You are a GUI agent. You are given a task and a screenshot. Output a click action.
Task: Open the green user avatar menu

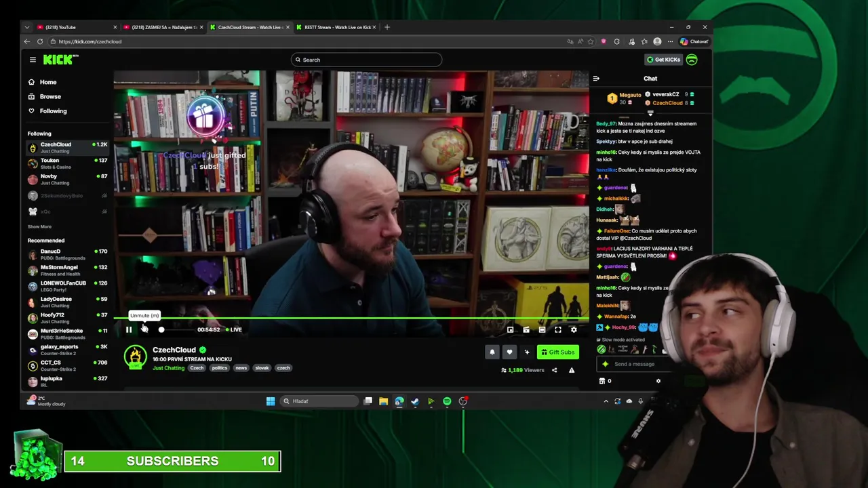(692, 60)
